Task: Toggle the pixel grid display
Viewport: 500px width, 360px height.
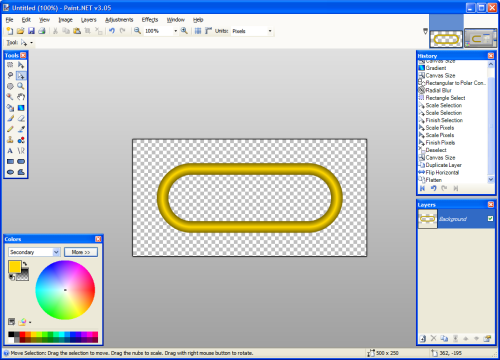Action: [198, 31]
